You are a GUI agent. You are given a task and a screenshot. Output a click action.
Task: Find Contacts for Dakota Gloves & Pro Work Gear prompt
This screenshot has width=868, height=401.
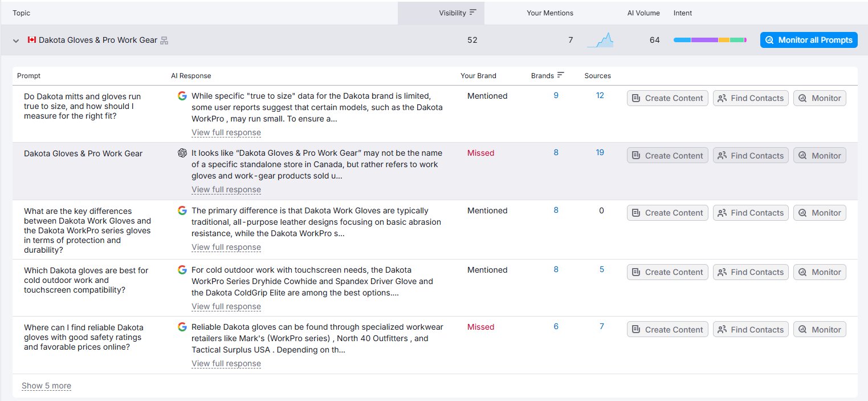coord(751,156)
